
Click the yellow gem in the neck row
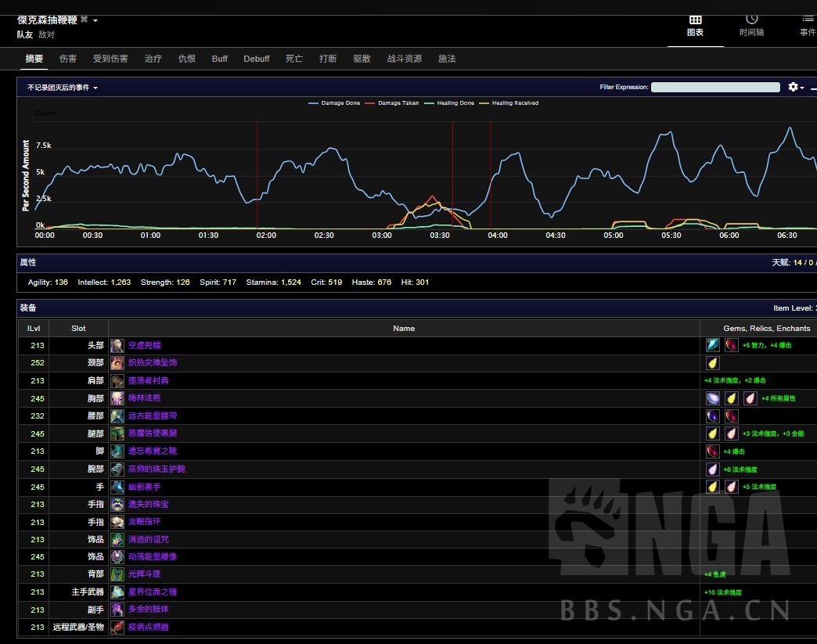tap(712, 363)
